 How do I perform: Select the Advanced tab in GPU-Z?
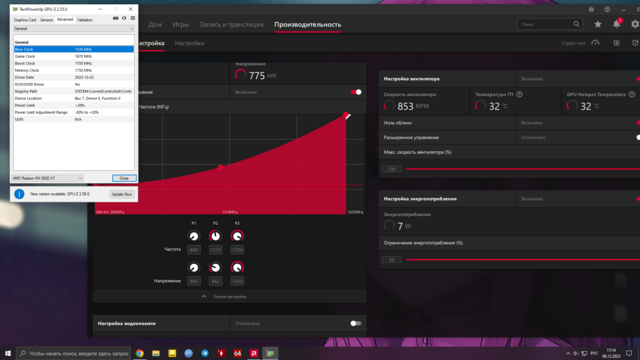pos(65,19)
